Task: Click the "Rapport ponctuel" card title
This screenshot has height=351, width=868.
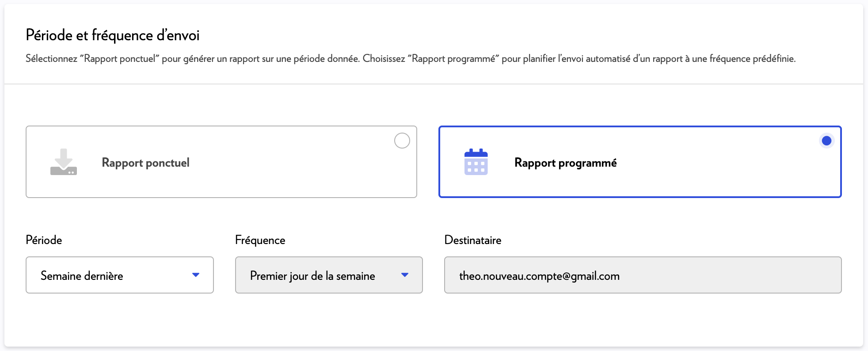Action: tap(145, 163)
